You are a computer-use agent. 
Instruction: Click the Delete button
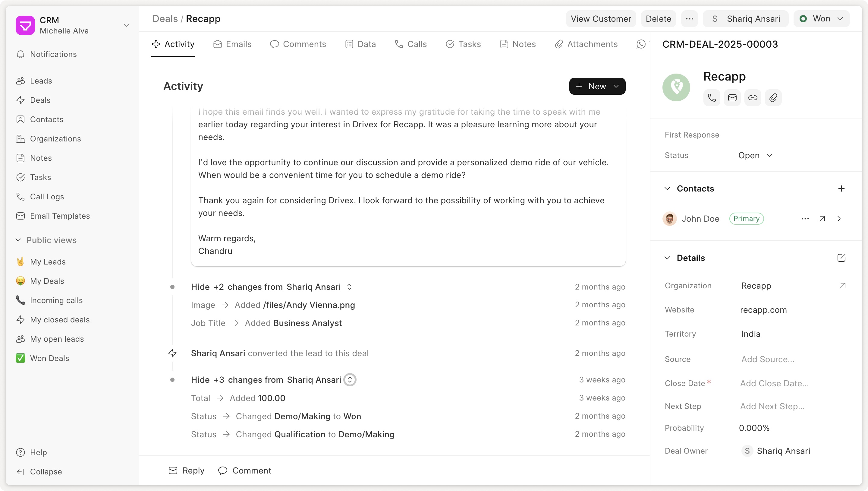(659, 18)
